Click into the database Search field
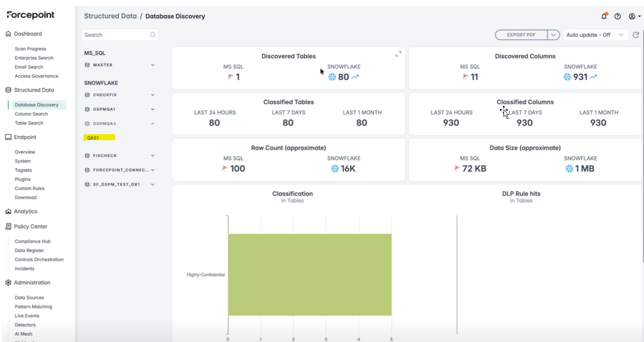 click(x=115, y=35)
